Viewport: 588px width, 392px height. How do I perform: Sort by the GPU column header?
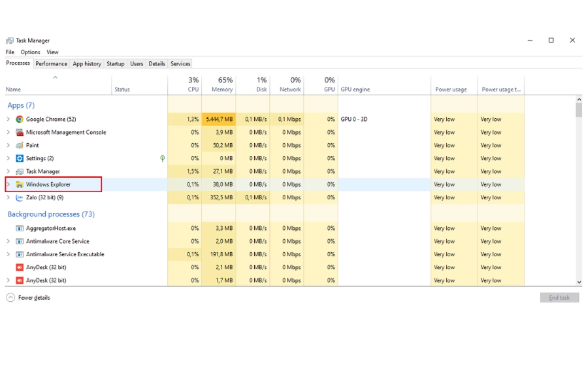[x=321, y=85]
